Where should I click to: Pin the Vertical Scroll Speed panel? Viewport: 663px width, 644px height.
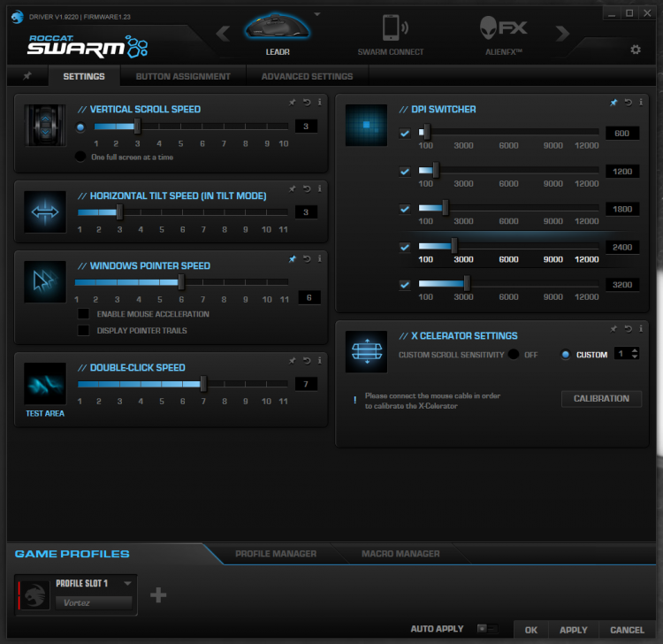coord(293,103)
